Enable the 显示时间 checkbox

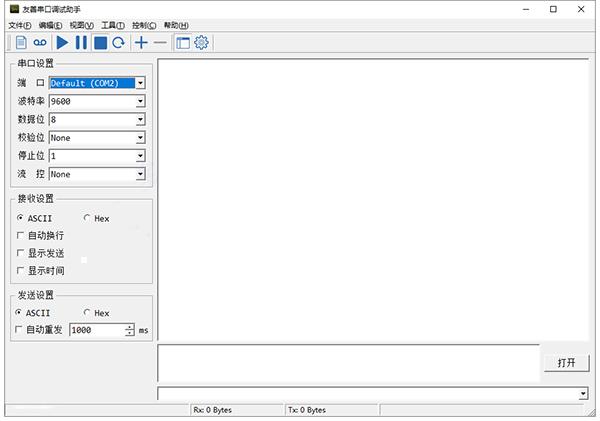(x=21, y=271)
